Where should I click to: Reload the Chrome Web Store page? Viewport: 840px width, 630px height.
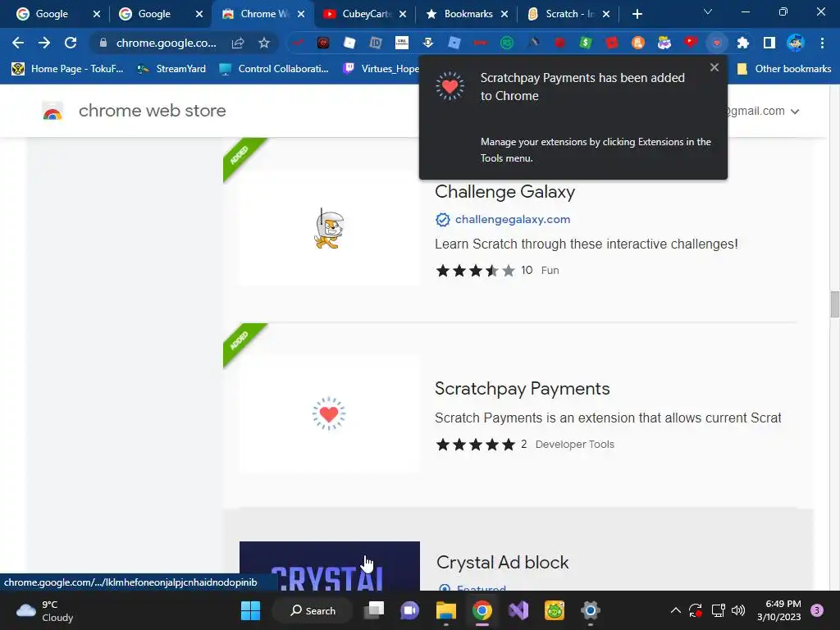[71, 43]
